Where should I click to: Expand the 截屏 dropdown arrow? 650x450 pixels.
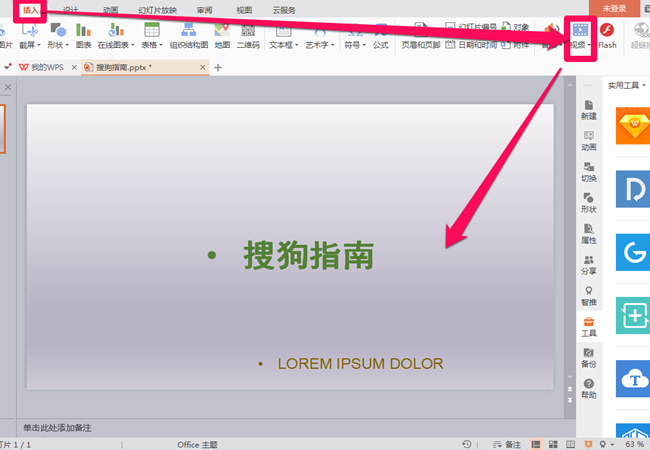(39, 45)
